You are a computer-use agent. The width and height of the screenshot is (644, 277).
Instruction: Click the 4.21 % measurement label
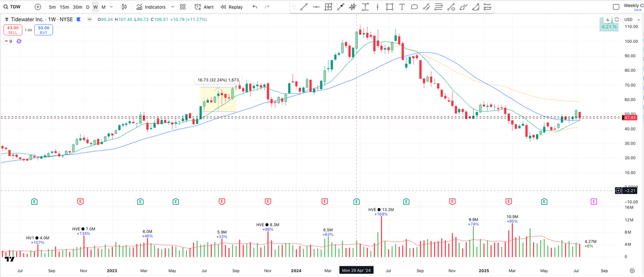click(609, 27)
